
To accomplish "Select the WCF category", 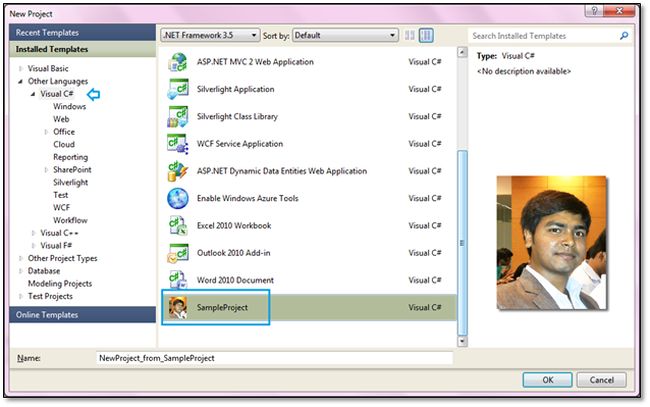I will coord(61,208).
